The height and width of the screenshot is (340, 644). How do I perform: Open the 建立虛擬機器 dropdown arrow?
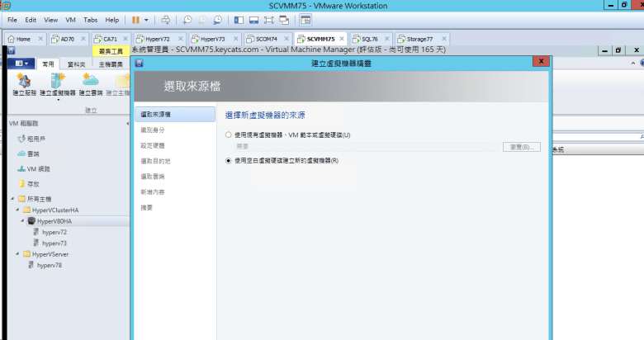pyautogui.click(x=58, y=101)
